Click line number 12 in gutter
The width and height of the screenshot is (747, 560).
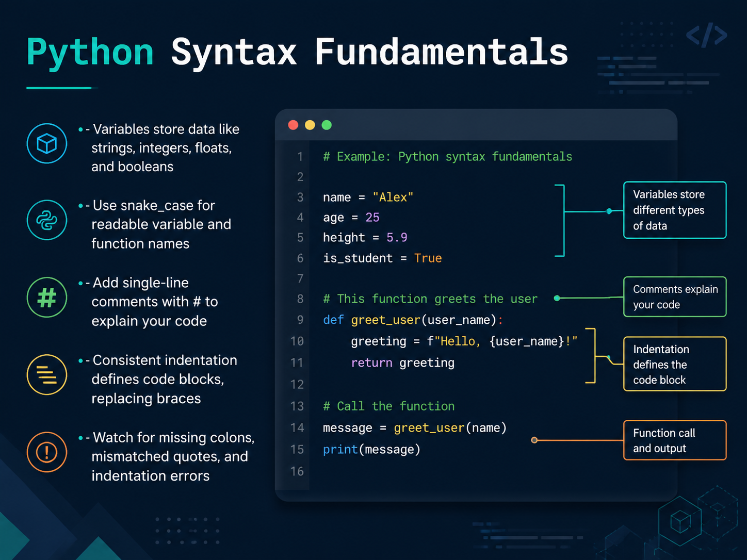coord(297,384)
